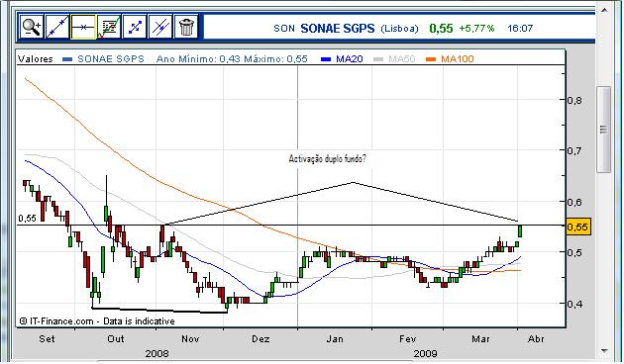Screen dimensions: 624x364
Task: Click the MA100 legend label
Action: click(458, 59)
